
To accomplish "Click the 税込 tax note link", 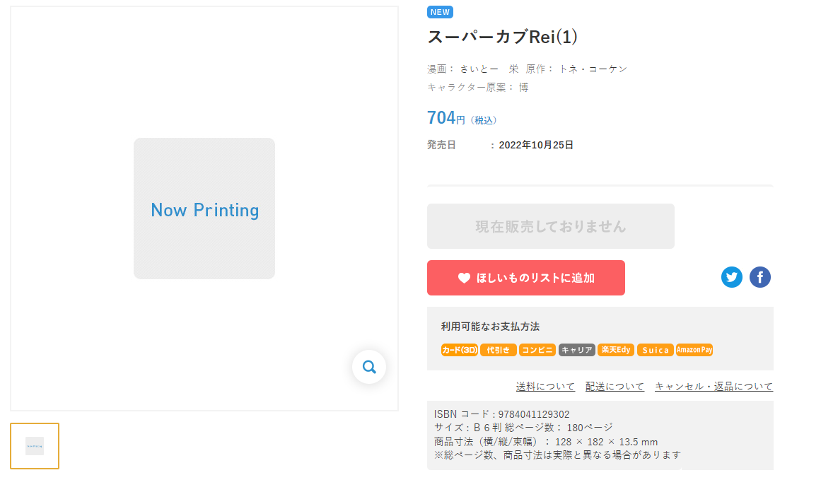I will [x=484, y=121].
